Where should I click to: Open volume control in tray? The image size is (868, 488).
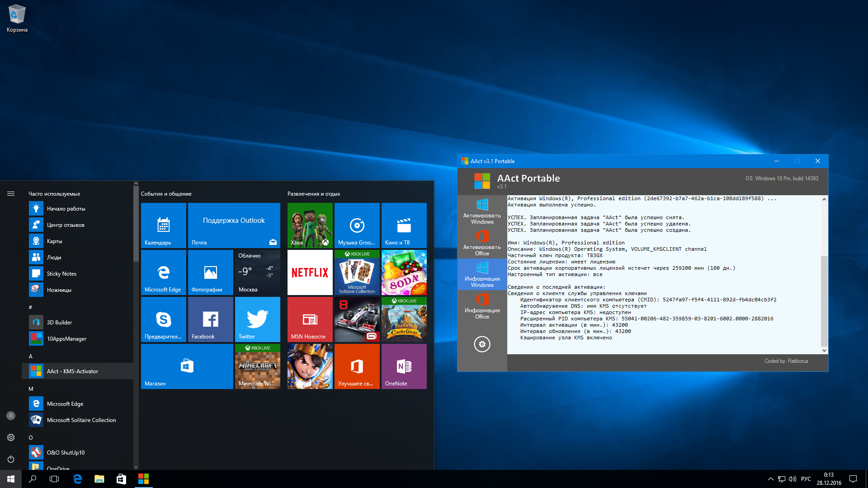click(793, 479)
